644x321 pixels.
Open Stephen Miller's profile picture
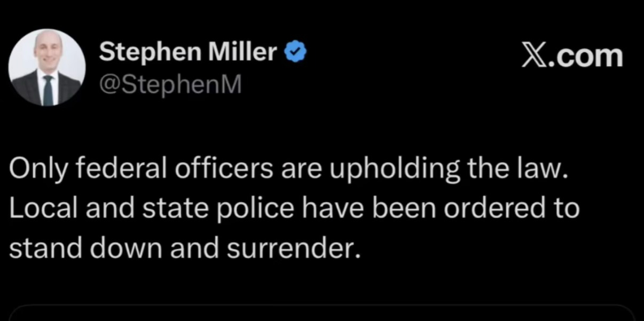point(47,67)
